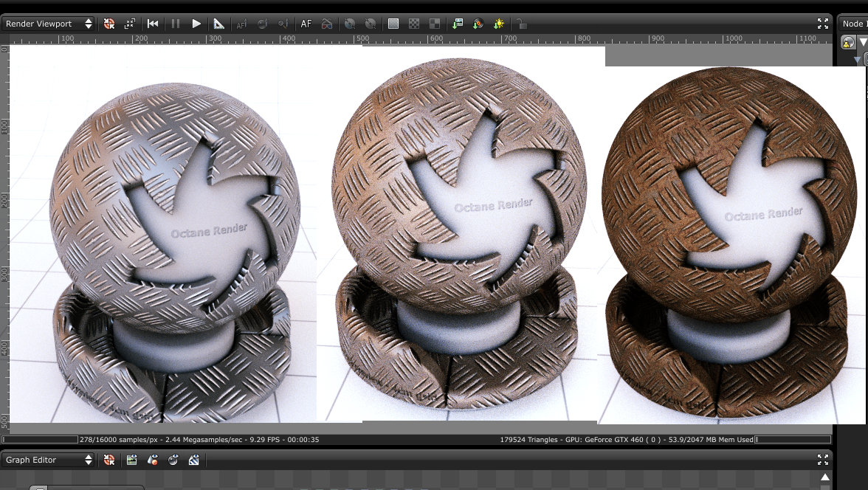Click the green clapperboard icon in Graph Editor

click(x=131, y=460)
